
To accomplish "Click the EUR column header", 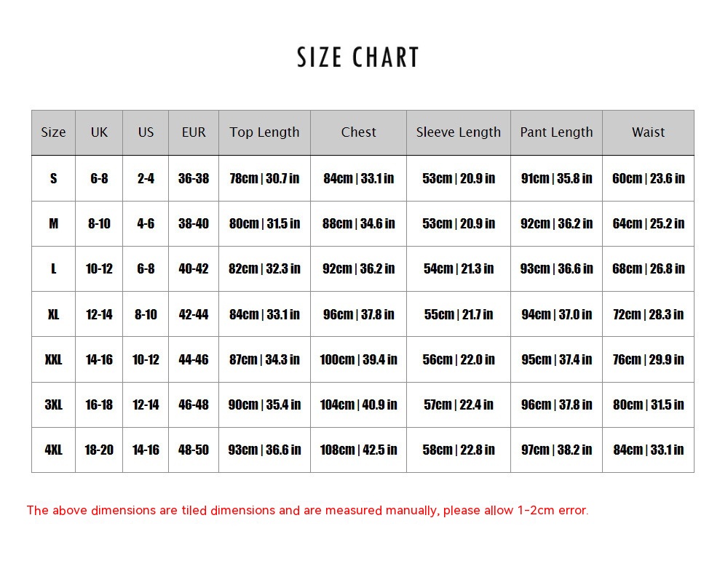I will click(x=194, y=132).
